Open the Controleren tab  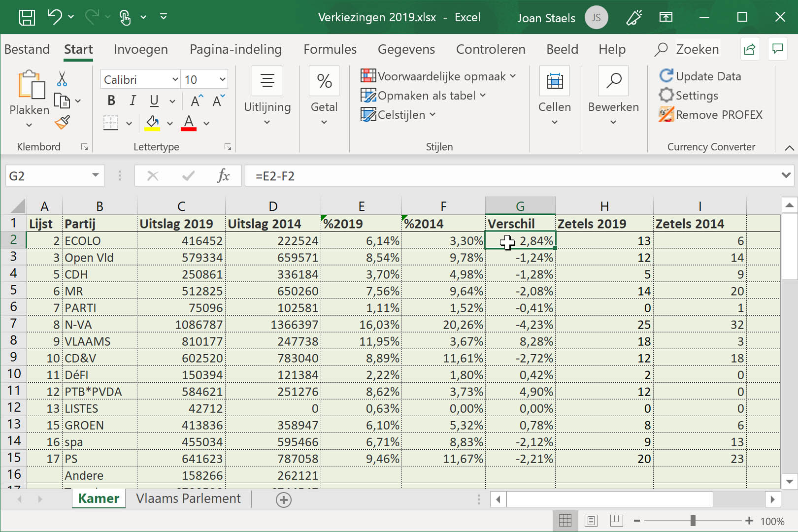pyautogui.click(x=491, y=49)
